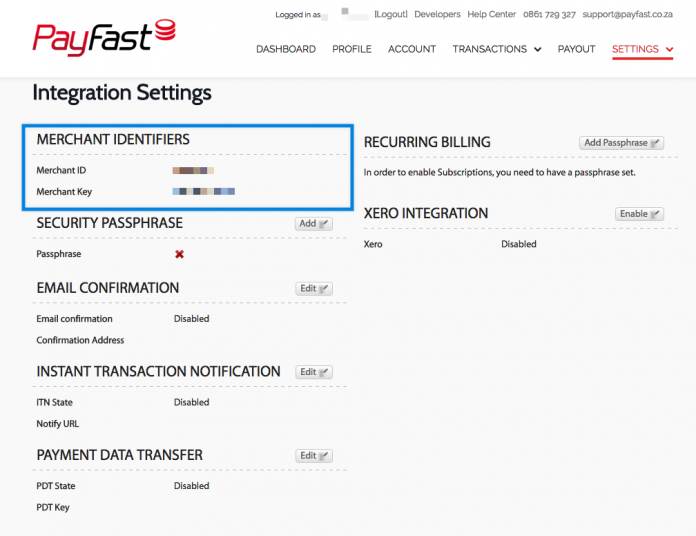Click Edit button for Email Confirmation
696x536 pixels.
tap(314, 289)
